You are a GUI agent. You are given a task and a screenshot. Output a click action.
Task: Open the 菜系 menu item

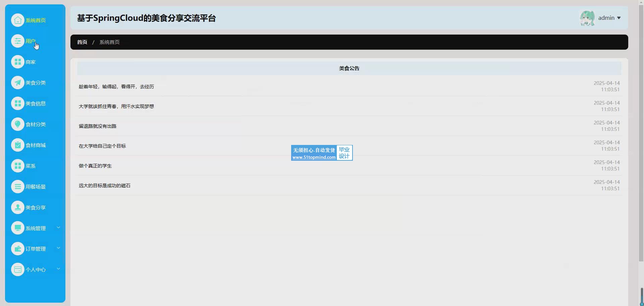pos(31,166)
